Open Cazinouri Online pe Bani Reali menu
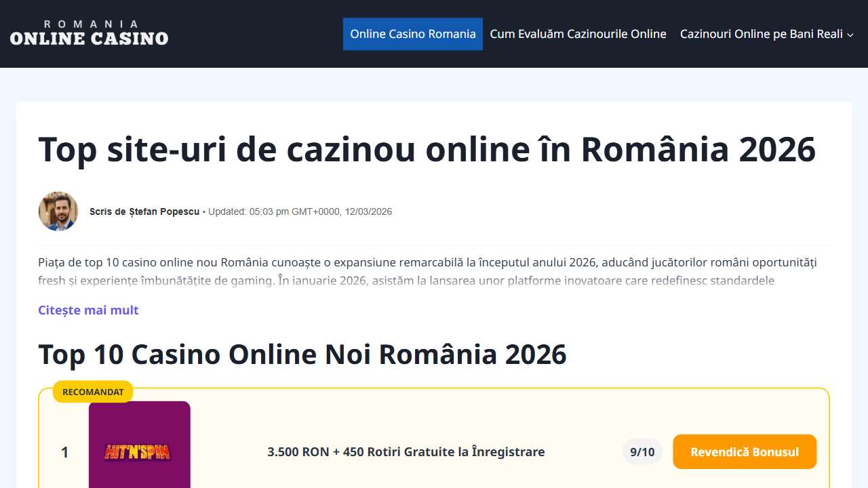Viewport: 868px width, 488px height. pyautogui.click(x=761, y=34)
